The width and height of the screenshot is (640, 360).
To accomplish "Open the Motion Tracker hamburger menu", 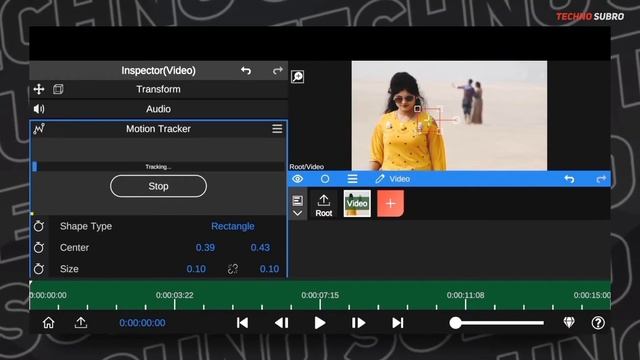I will tap(277, 129).
